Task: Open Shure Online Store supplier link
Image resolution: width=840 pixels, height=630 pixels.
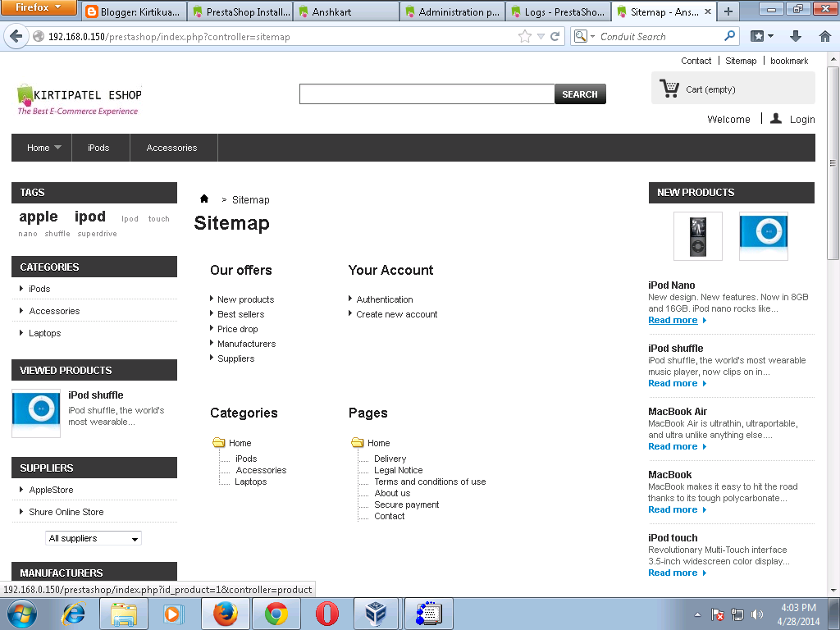Action: [66, 512]
